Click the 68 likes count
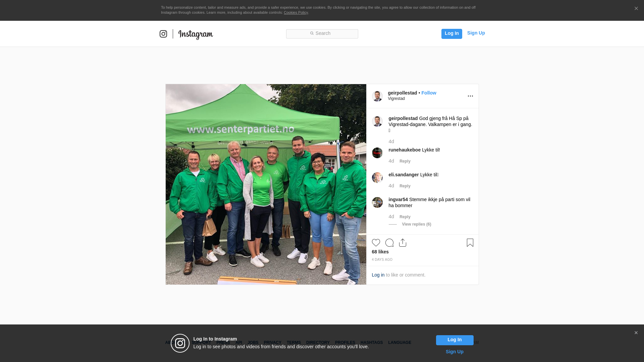The width and height of the screenshot is (644, 362). (x=380, y=252)
